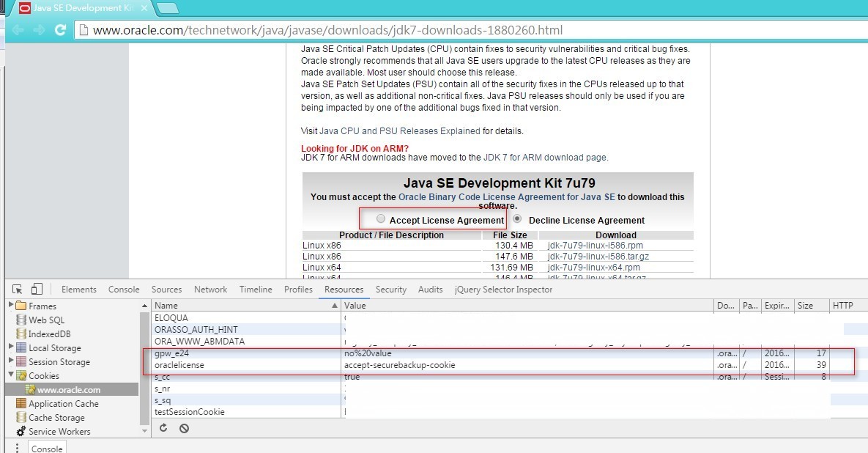868x453 pixels.
Task: Click the Value column header
Action: [x=527, y=305]
